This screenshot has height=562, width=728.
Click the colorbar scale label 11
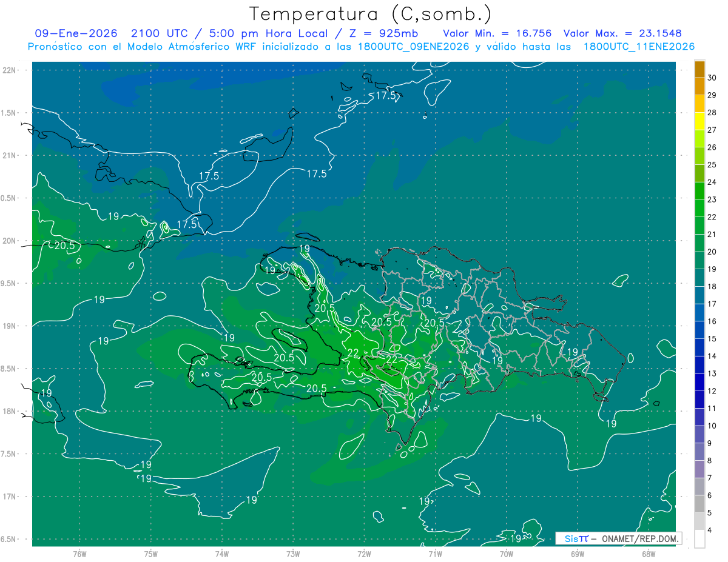click(712, 409)
